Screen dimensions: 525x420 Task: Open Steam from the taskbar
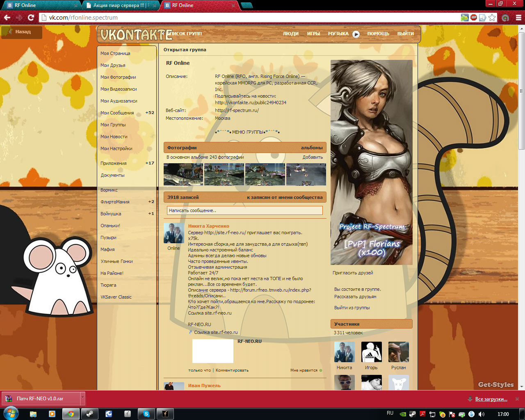(x=89, y=414)
